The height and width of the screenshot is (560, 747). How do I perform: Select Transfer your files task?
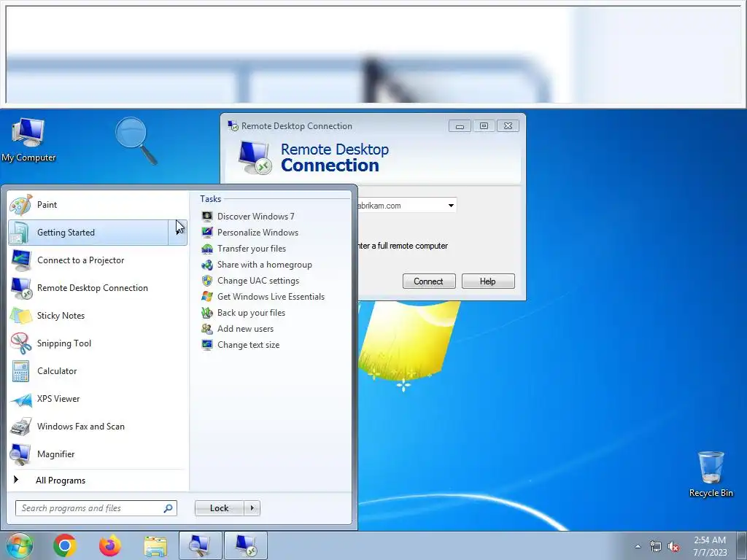244,249
